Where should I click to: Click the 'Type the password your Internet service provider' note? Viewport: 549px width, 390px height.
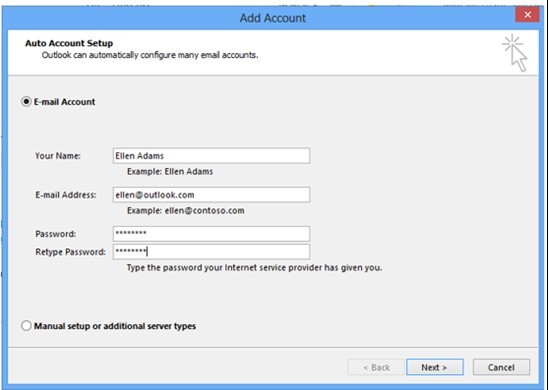click(x=254, y=268)
